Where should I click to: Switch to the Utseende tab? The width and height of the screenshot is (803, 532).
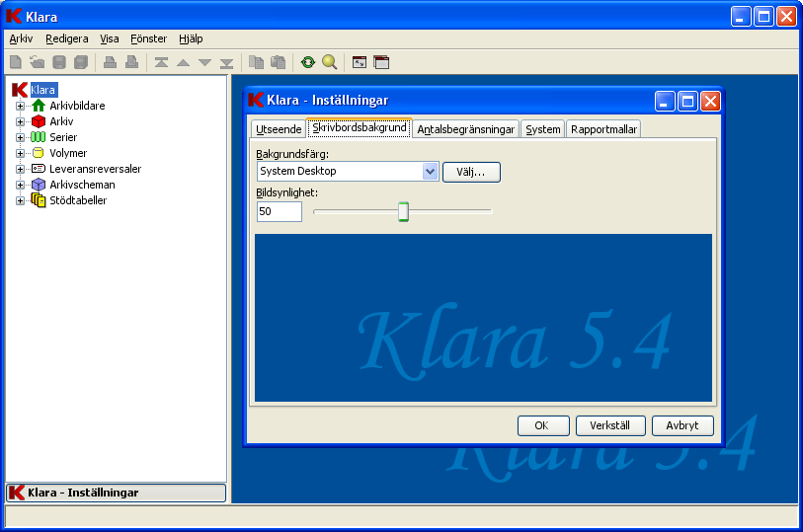tap(279, 129)
